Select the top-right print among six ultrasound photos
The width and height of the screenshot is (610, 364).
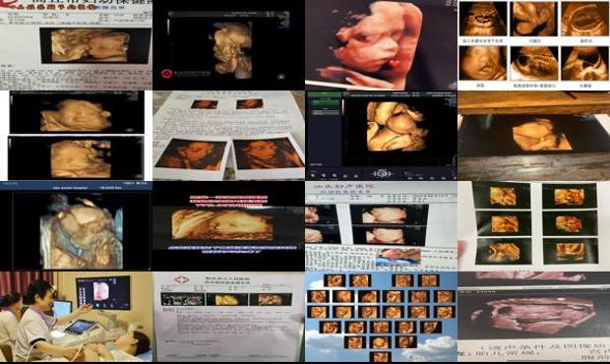pyautogui.click(x=569, y=196)
